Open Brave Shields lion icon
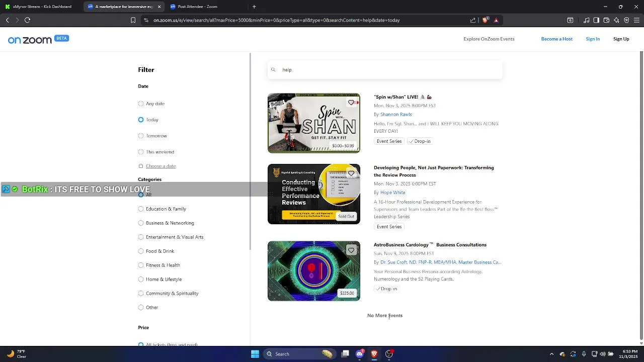This screenshot has width=644, height=362. [x=485, y=20]
